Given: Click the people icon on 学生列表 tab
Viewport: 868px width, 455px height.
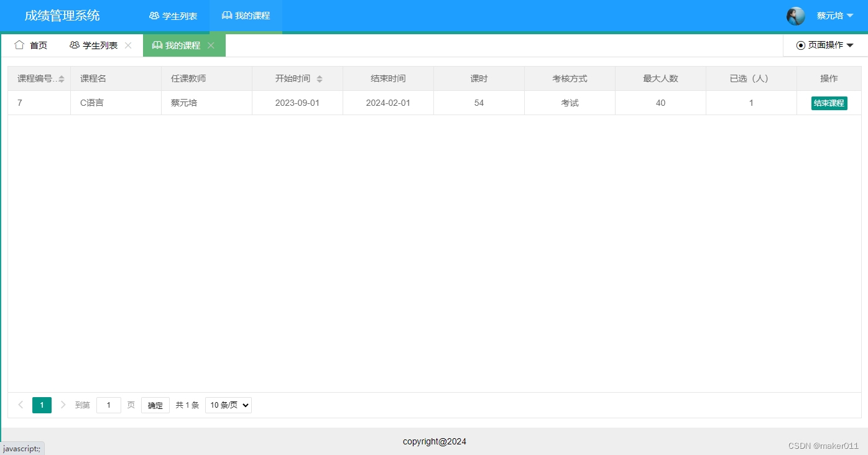Looking at the screenshot, I should tap(73, 45).
